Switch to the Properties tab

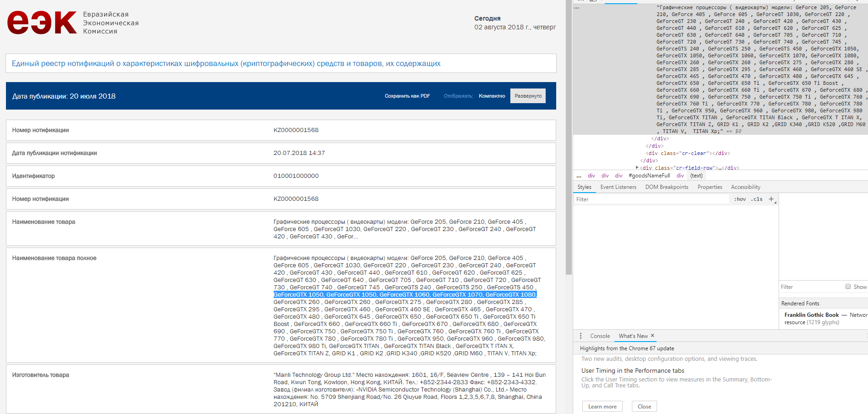click(710, 187)
